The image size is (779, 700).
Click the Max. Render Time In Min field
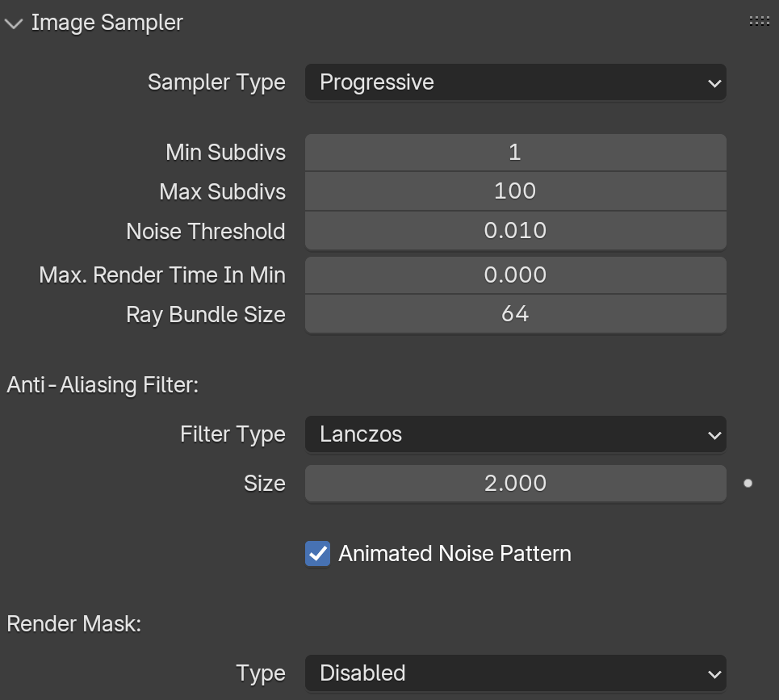click(x=515, y=275)
